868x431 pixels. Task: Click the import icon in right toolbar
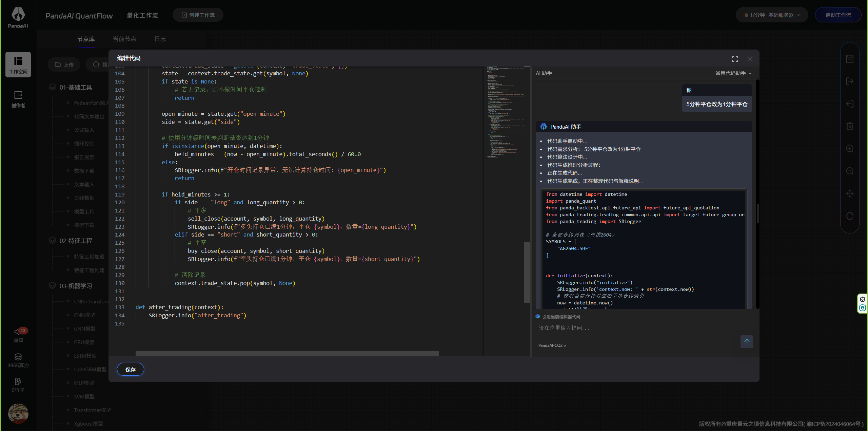[850, 104]
